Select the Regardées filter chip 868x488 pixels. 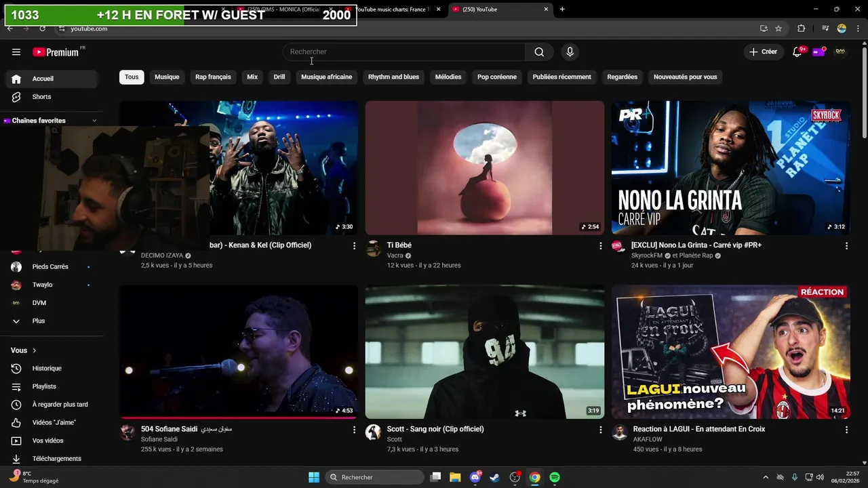623,77
